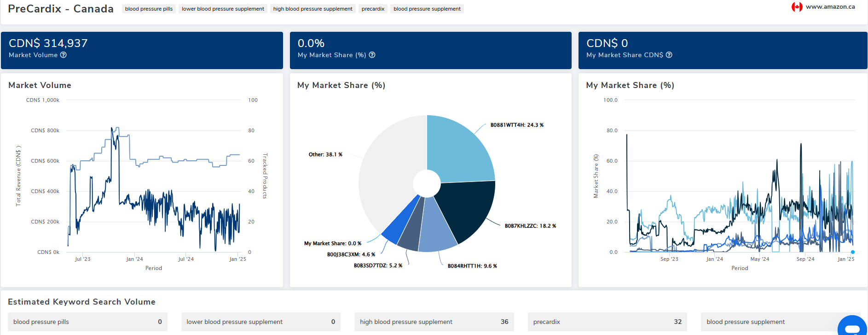Image resolution: width=868 pixels, height=335 pixels.
Task: Click the 'CDN$ 200k' axis tick label
Action: coord(45,222)
